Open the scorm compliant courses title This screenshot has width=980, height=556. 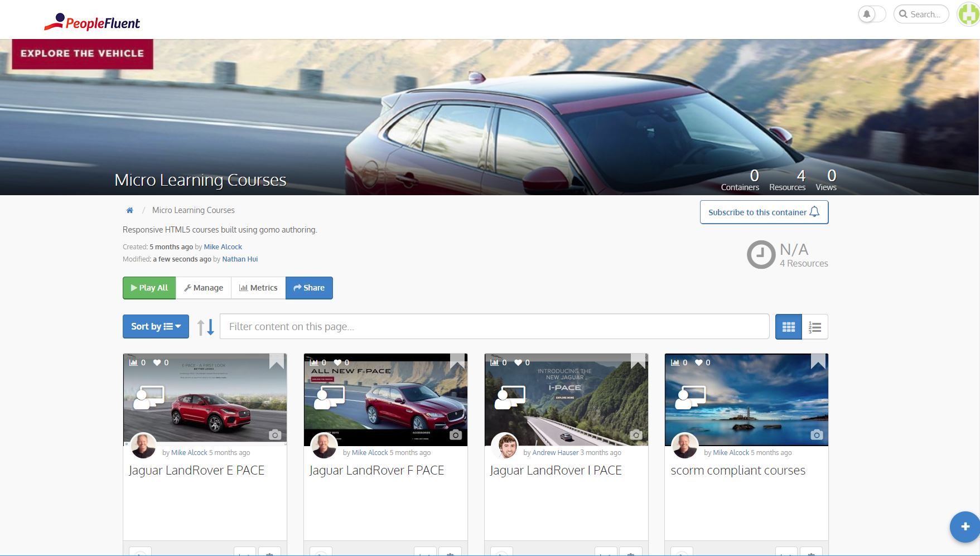click(x=738, y=471)
